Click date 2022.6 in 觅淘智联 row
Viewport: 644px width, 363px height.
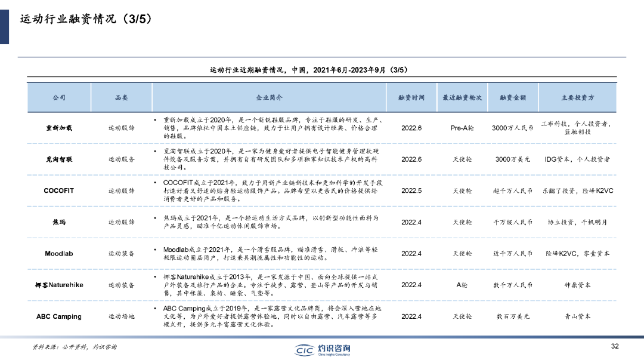click(x=411, y=159)
